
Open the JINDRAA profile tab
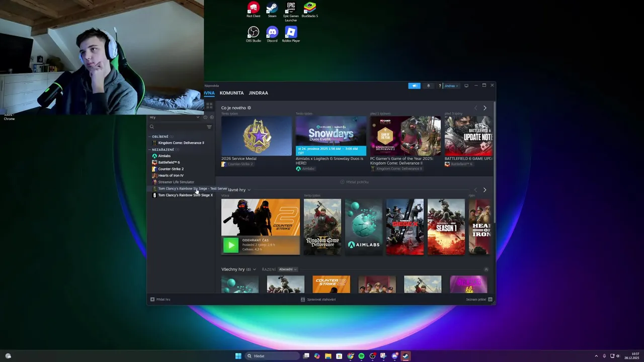pyautogui.click(x=258, y=93)
